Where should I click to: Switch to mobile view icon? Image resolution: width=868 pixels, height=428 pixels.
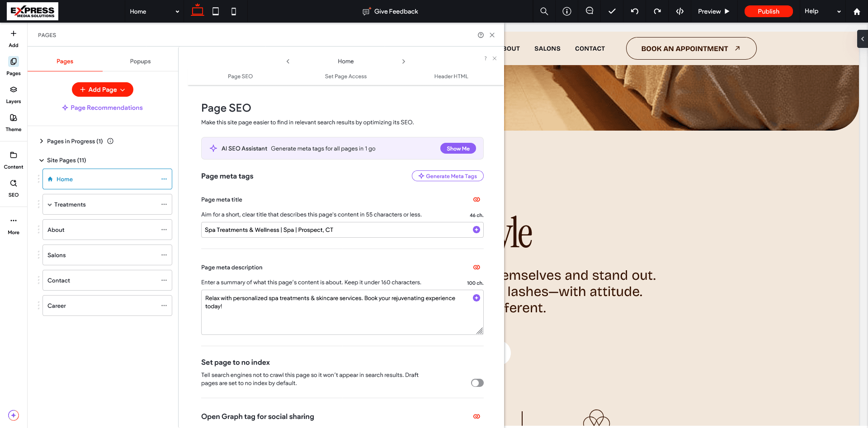[234, 11]
